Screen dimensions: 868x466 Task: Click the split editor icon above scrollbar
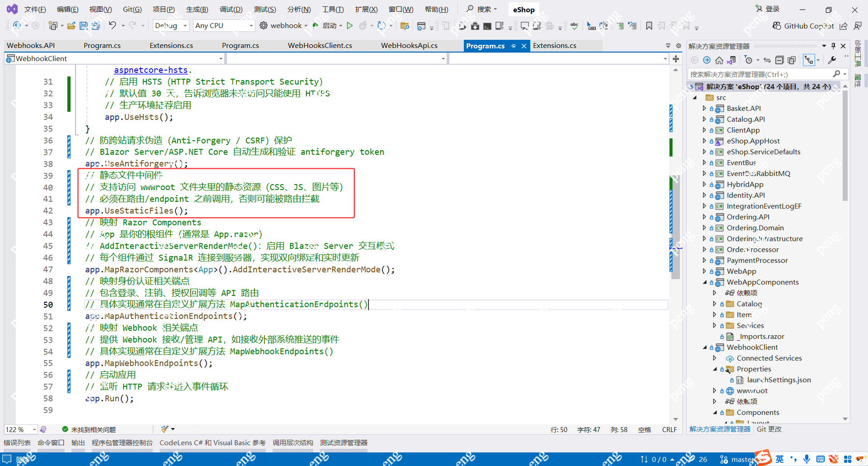click(676, 59)
